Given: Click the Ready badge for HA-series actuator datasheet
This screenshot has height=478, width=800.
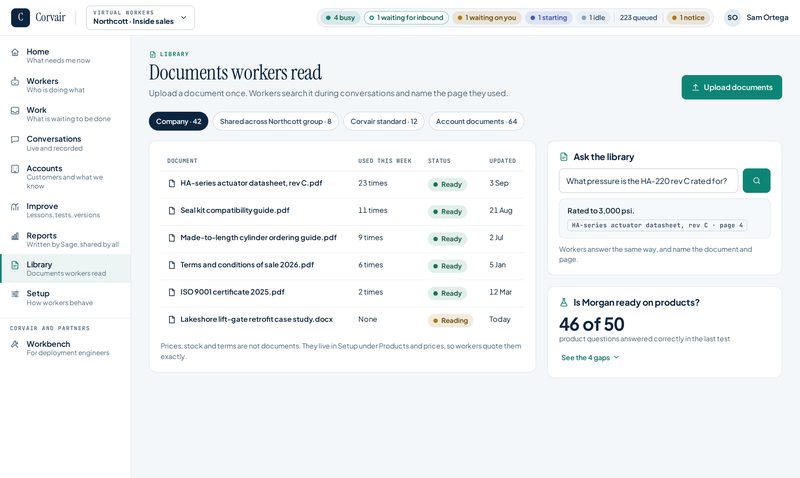Looking at the screenshot, I should (x=447, y=184).
